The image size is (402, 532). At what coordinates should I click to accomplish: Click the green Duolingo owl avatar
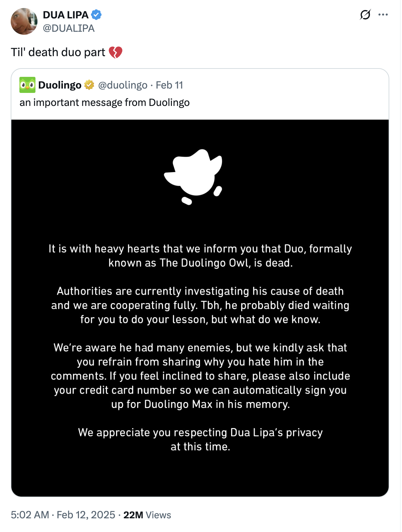[x=27, y=85]
